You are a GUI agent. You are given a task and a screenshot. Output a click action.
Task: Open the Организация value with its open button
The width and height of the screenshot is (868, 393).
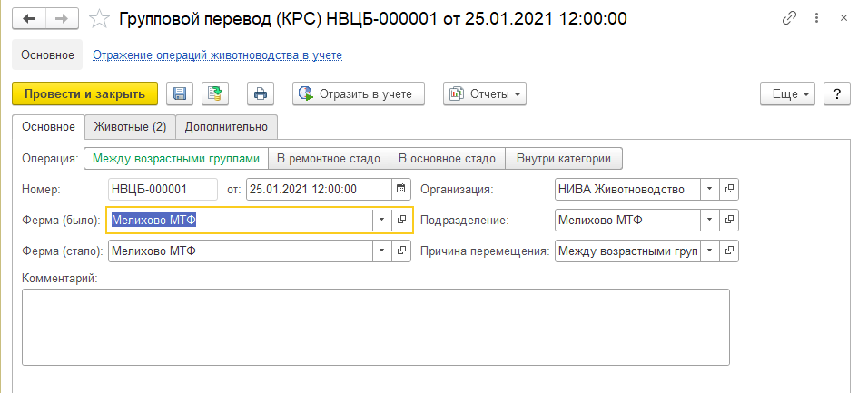pyautogui.click(x=728, y=189)
